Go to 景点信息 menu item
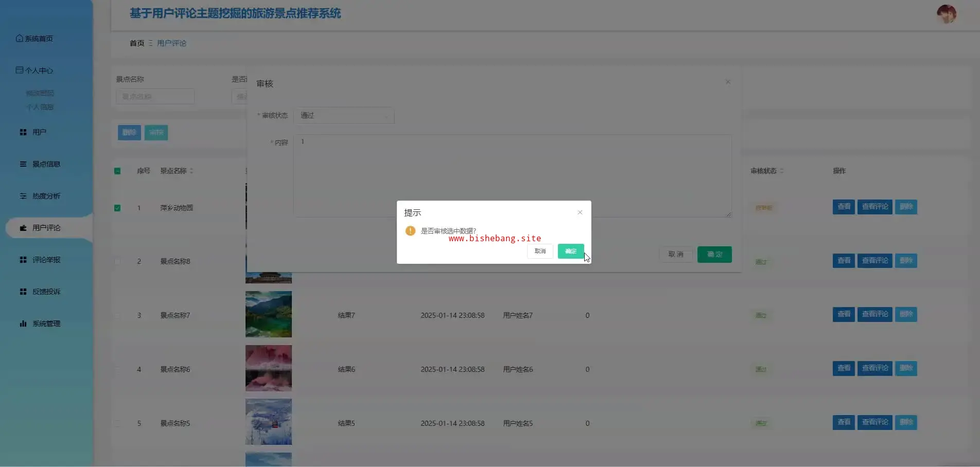This screenshot has height=467, width=980. [x=46, y=164]
